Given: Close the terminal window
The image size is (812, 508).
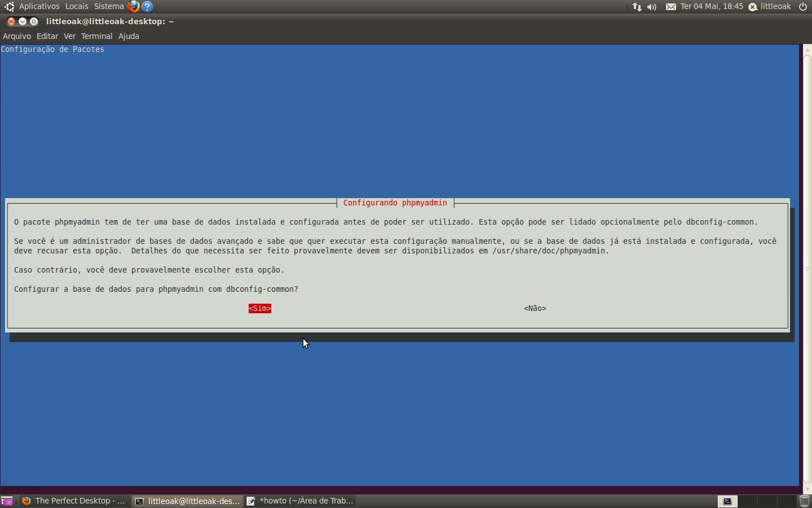Looking at the screenshot, I should coord(11,21).
